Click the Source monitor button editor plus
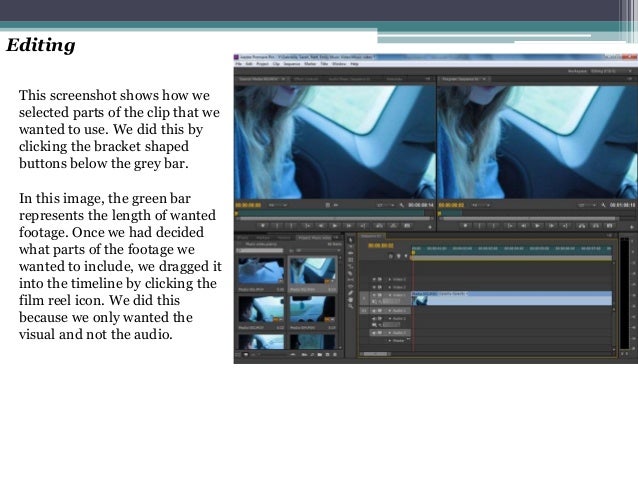This screenshot has width=638, height=479. (430, 227)
